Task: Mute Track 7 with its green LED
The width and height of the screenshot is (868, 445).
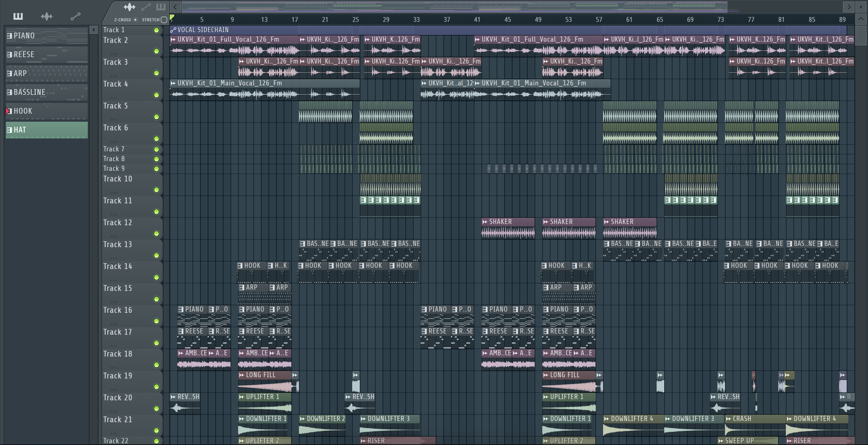Action: pos(156,149)
